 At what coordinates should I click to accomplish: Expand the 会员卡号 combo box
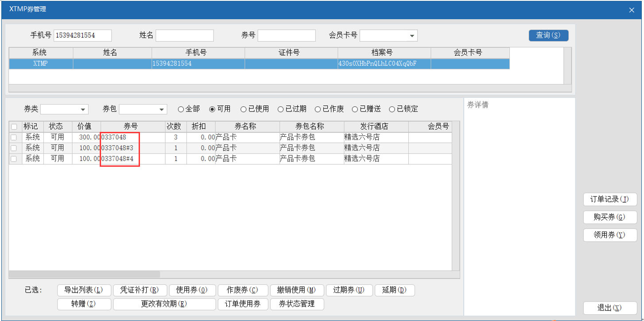(x=412, y=35)
